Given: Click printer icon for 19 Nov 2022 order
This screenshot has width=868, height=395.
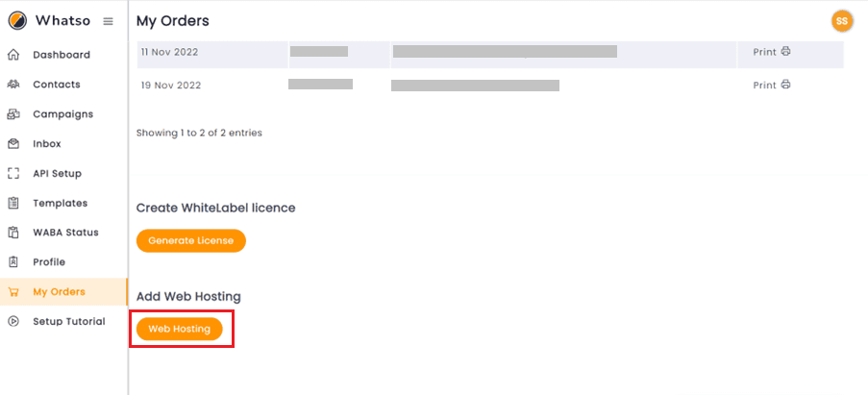Looking at the screenshot, I should (x=785, y=86).
